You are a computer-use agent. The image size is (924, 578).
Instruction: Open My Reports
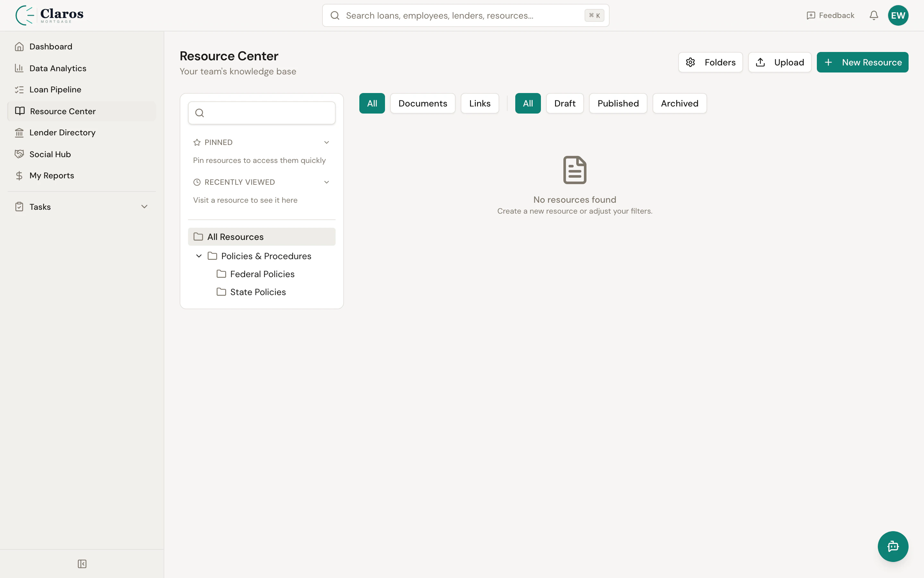pyautogui.click(x=81, y=175)
